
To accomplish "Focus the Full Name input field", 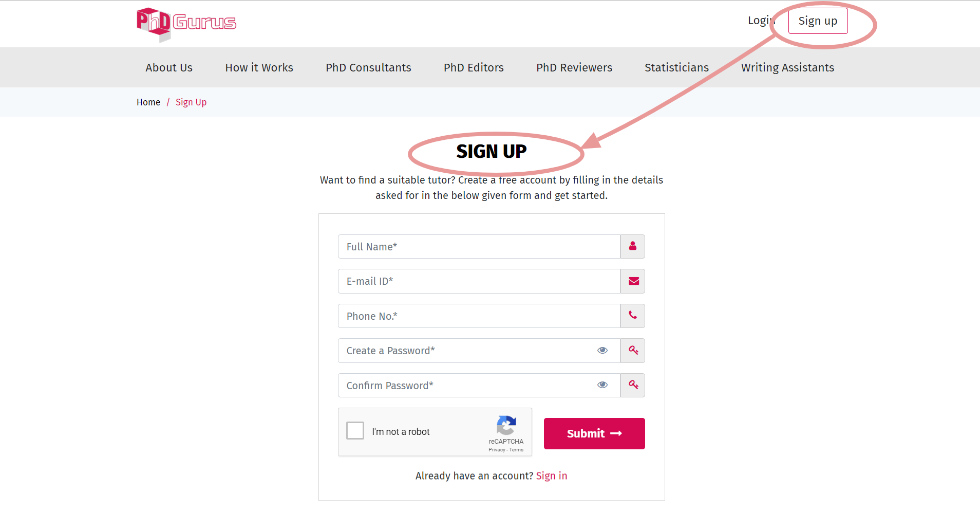I will 479,247.
